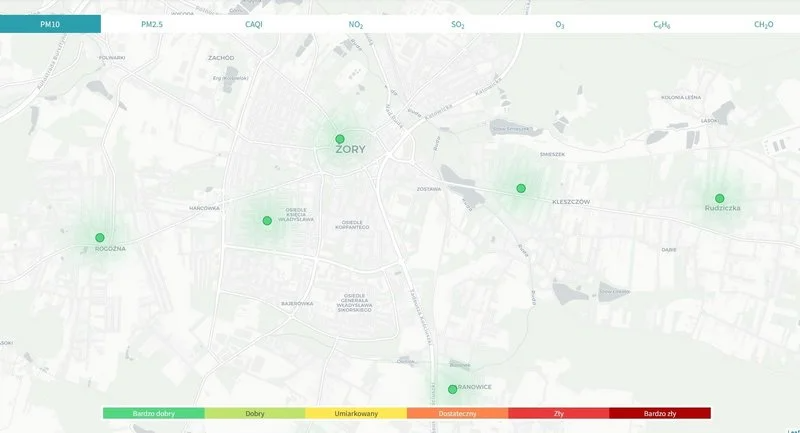800x433 pixels.
Task: Show NO2 pollution readings tab
Action: [x=356, y=24]
